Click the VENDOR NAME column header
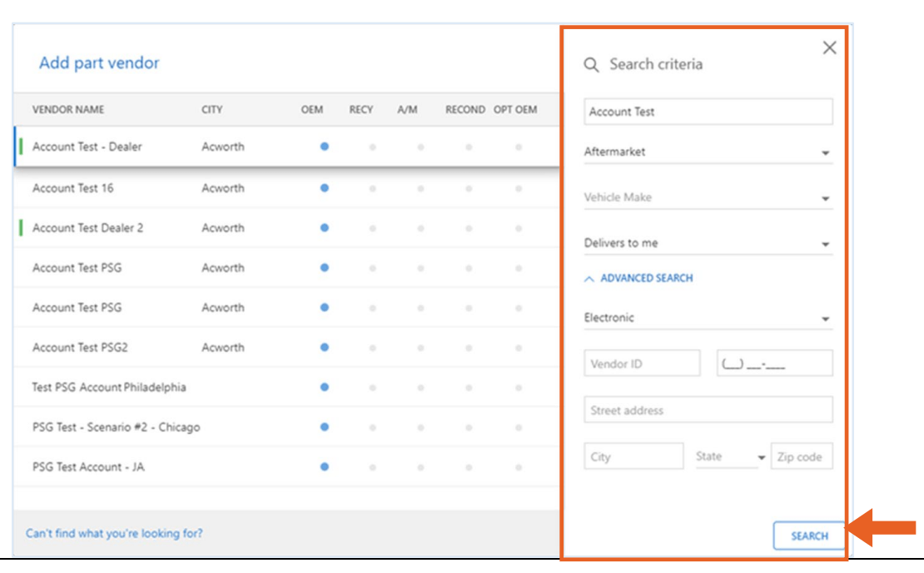The height and width of the screenshot is (573, 924). coord(68,110)
